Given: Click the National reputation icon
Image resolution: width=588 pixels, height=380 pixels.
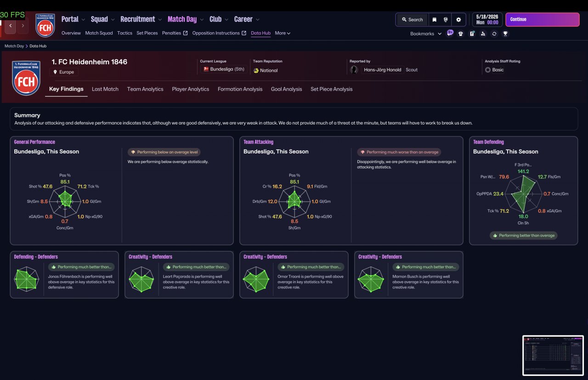Looking at the screenshot, I should (x=256, y=70).
